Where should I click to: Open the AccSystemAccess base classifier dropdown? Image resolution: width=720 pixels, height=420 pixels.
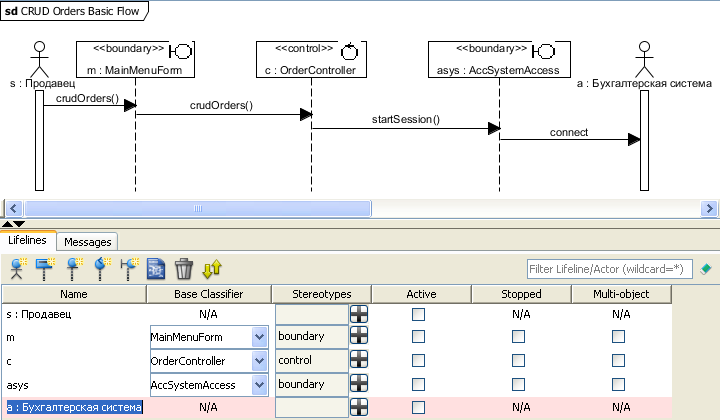coord(259,385)
